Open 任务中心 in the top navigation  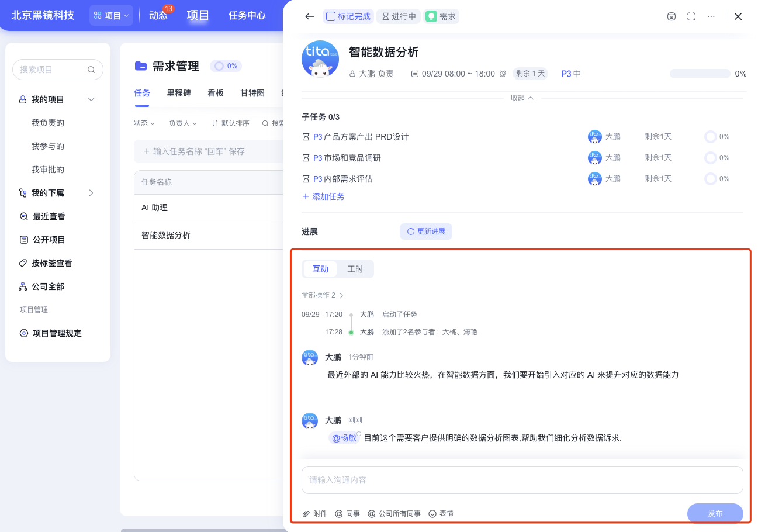tap(247, 15)
